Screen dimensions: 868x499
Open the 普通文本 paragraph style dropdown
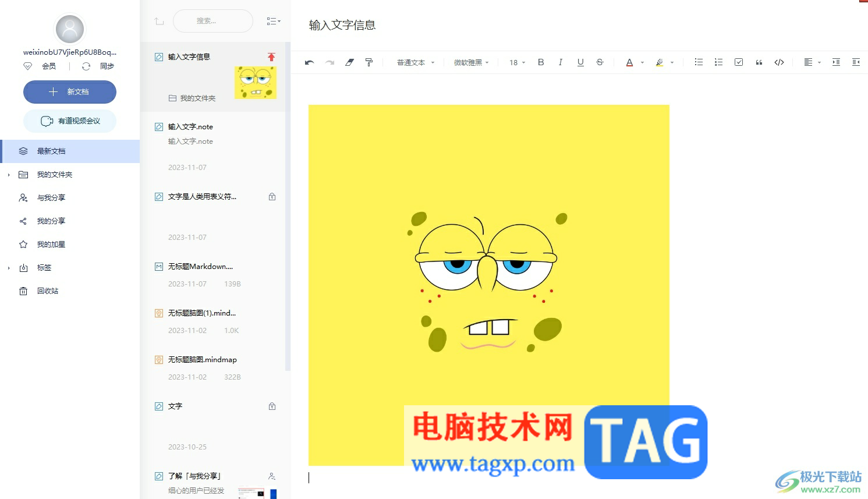pyautogui.click(x=416, y=63)
